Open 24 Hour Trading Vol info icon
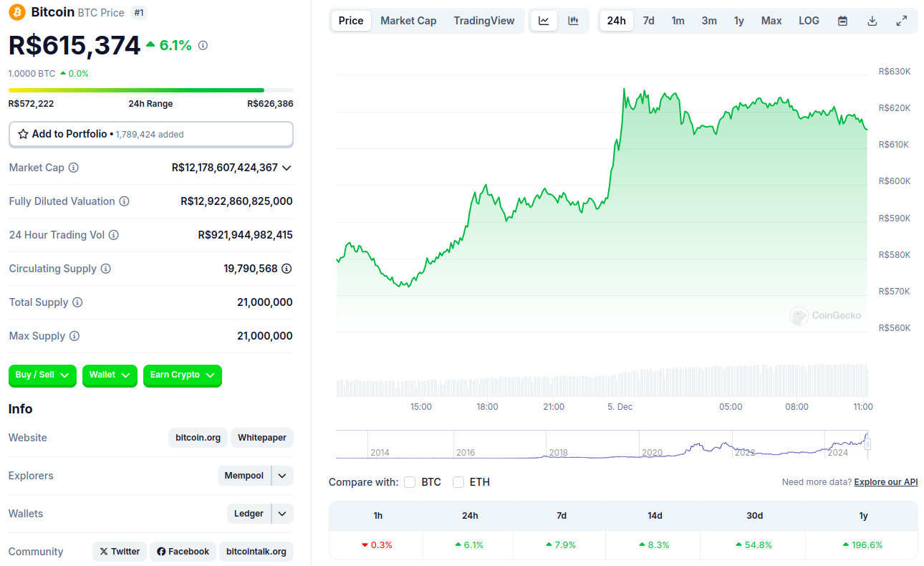924x566 pixels. click(x=113, y=235)
